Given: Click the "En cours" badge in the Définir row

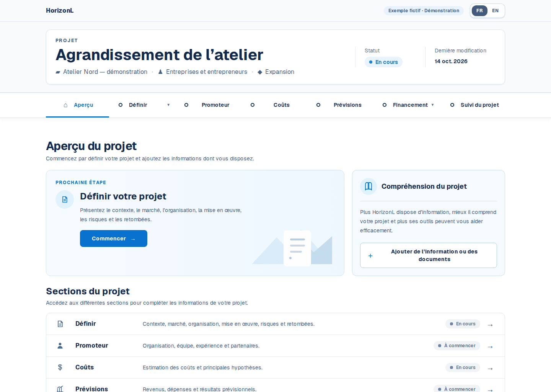Looking at the screenshot, I should (x=463, y=324).
